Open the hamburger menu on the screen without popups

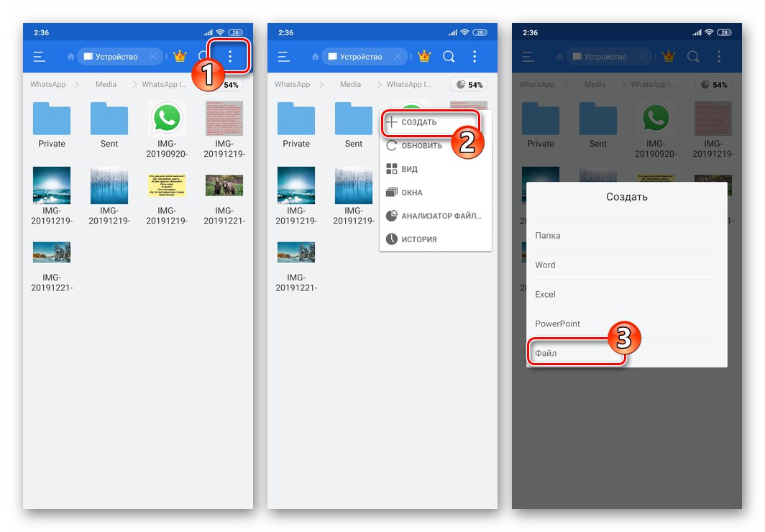(40, 57)
